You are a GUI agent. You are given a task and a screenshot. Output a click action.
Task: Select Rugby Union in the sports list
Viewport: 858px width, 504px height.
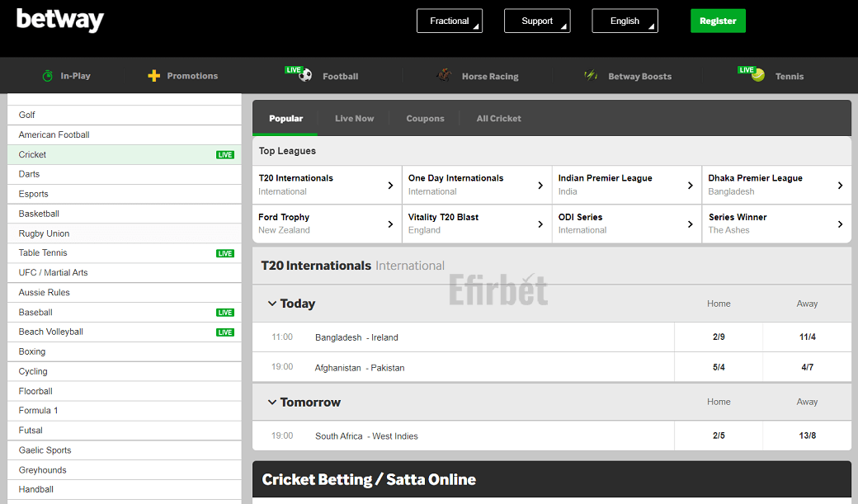coord(125,233)
